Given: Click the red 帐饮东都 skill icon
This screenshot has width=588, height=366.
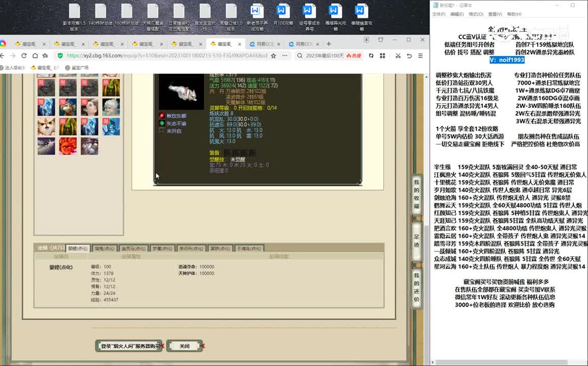Looking at the screenshot, I should pos(162,116).
